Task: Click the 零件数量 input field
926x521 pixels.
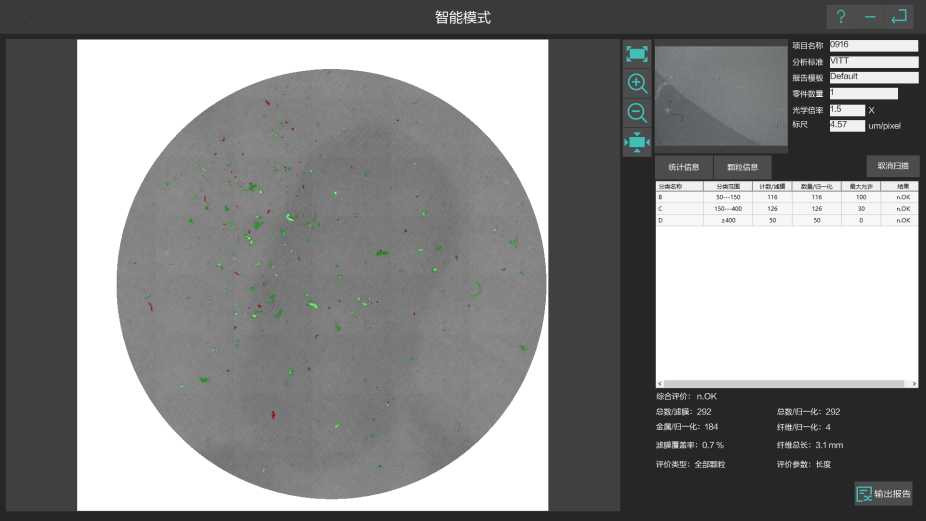Action: (x=863, y=93)
